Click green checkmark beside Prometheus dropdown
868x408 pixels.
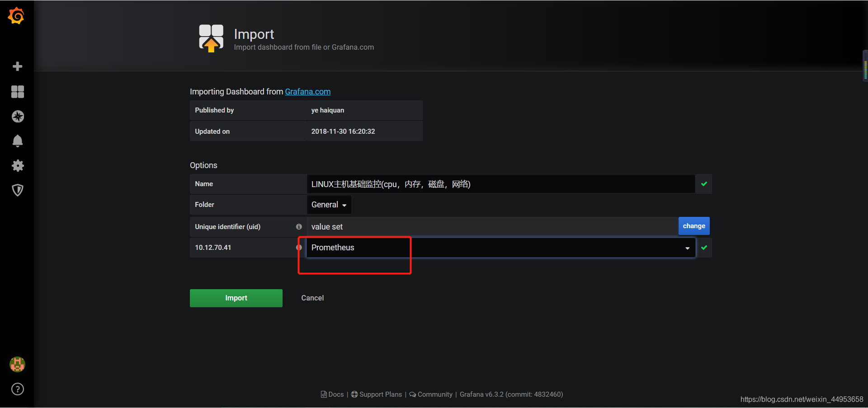(x=704, y=248)
